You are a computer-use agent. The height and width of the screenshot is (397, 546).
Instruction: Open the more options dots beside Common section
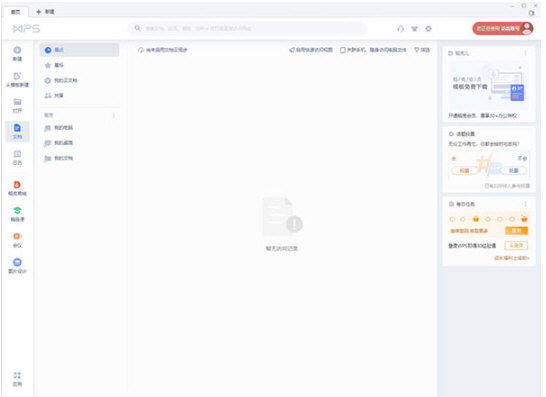point(114,115)
